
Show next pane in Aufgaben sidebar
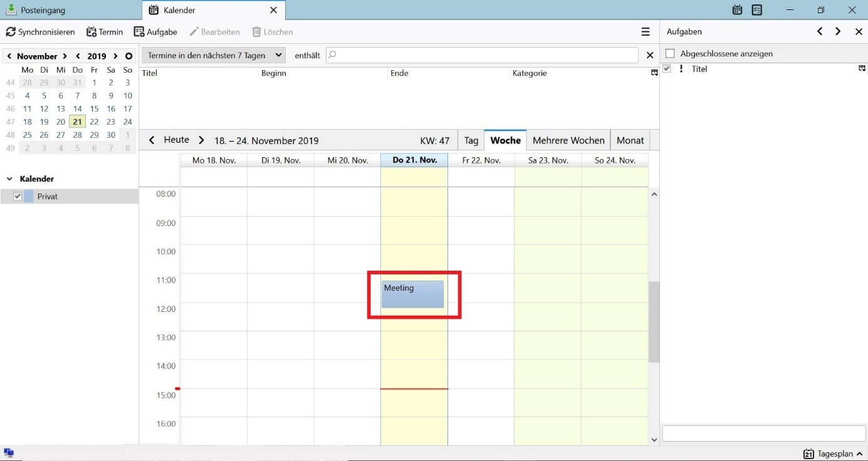(x=838, y=31)
